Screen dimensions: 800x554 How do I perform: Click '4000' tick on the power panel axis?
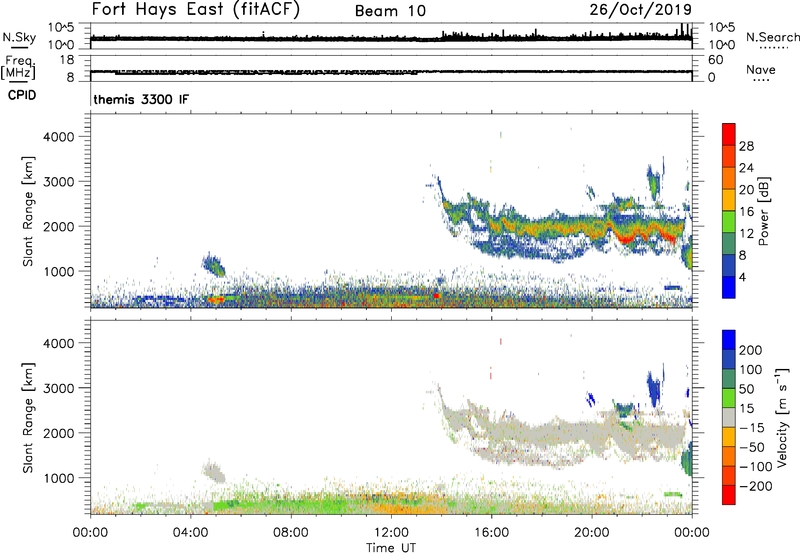tap(59, 137)
